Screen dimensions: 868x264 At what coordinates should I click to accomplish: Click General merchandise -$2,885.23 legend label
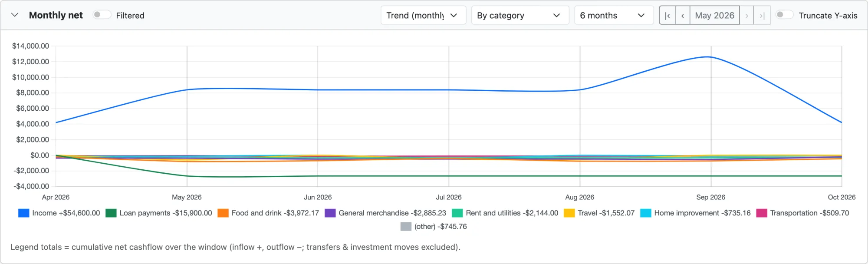coord(392,213)
